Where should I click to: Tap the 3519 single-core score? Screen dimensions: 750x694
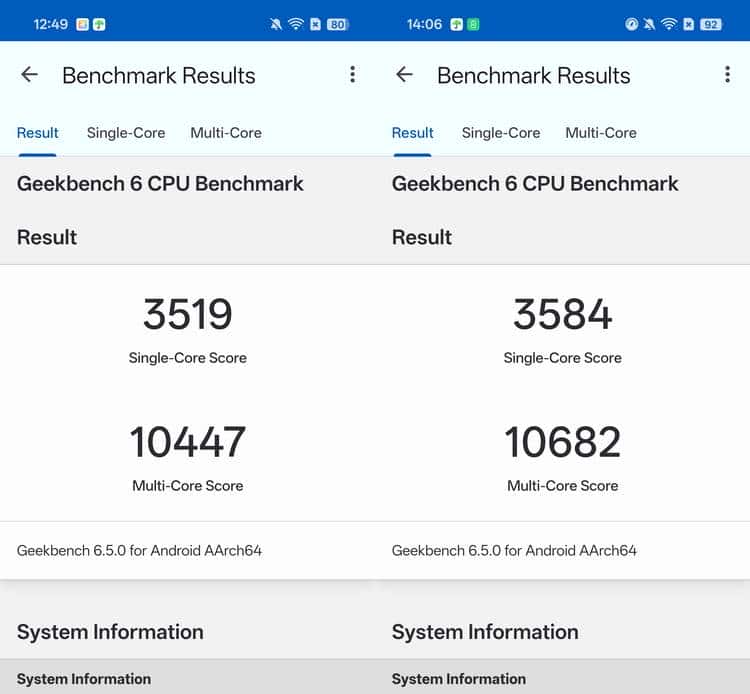click(x=188, y=315)
